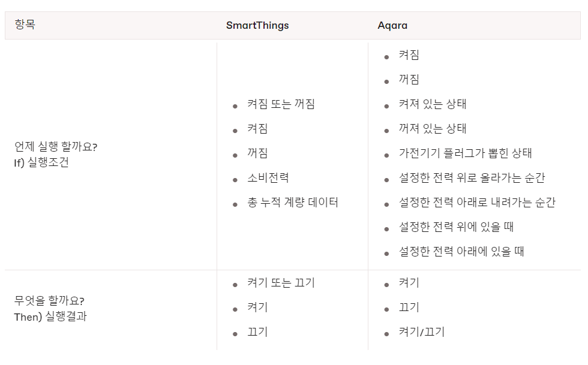Click 설정한 전력 아래에 있을 때
588x365 pixels.
pyautogui.click(x=461, y=252)
